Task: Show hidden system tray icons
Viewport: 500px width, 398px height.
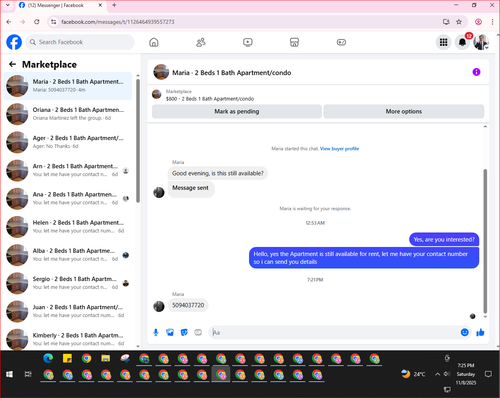Action: 437,374
